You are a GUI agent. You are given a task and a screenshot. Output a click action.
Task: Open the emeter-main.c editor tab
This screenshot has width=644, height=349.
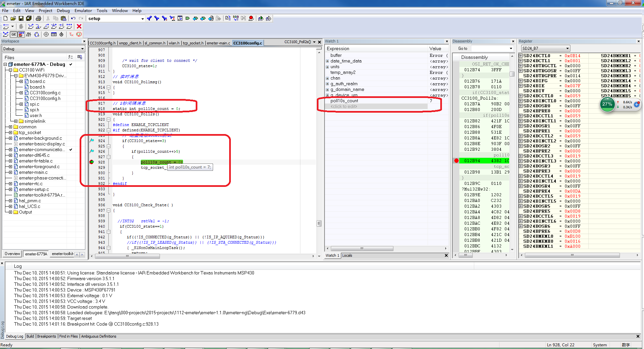(218, 43)
